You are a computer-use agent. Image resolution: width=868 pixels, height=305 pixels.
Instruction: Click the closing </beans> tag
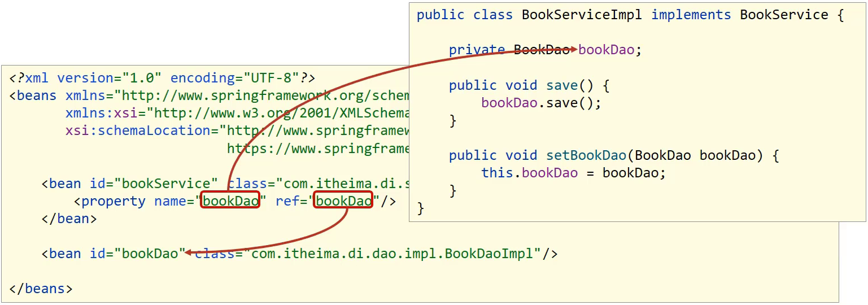(41, 289)
